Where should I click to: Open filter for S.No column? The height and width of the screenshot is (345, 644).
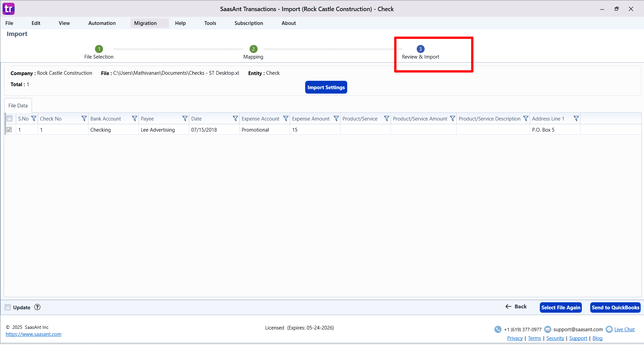(x=34, y=118)
